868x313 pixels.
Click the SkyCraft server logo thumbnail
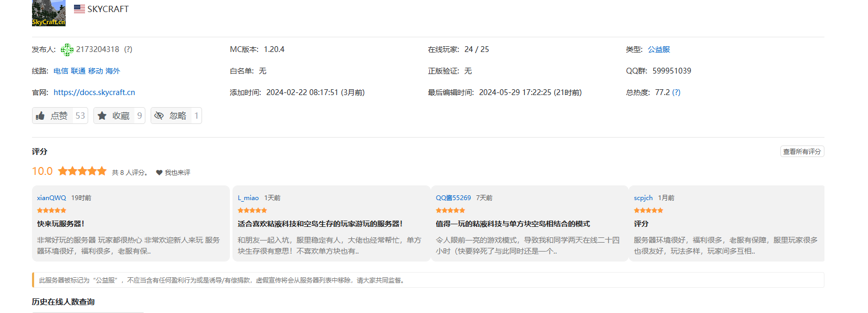[x=48, y=13]
